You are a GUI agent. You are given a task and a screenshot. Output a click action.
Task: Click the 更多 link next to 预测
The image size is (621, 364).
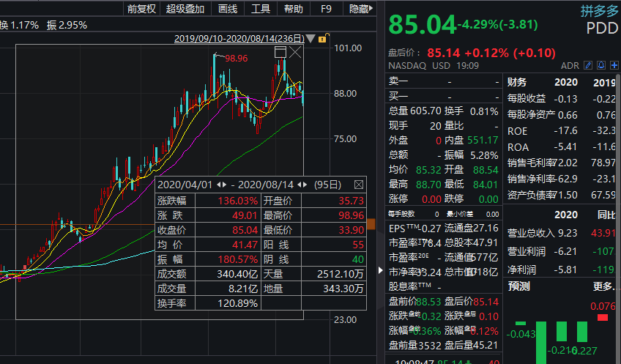tap(604, 286)
